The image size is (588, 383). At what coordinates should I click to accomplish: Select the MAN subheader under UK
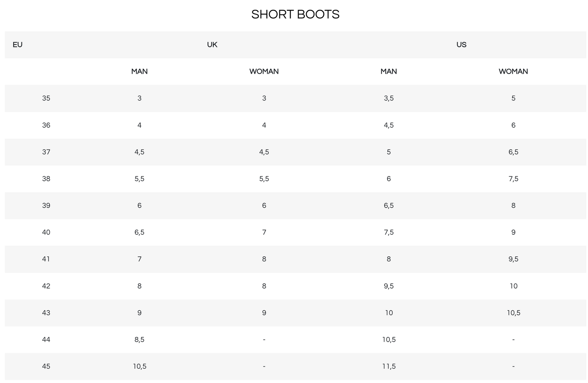point(139,71)
